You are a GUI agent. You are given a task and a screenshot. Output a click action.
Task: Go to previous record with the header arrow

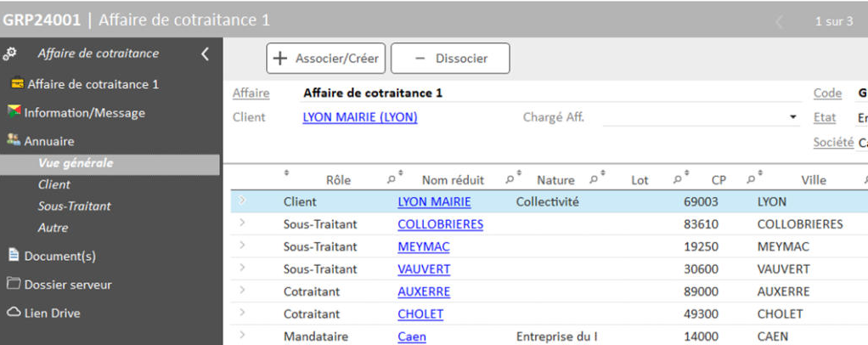tap(780, 21)
